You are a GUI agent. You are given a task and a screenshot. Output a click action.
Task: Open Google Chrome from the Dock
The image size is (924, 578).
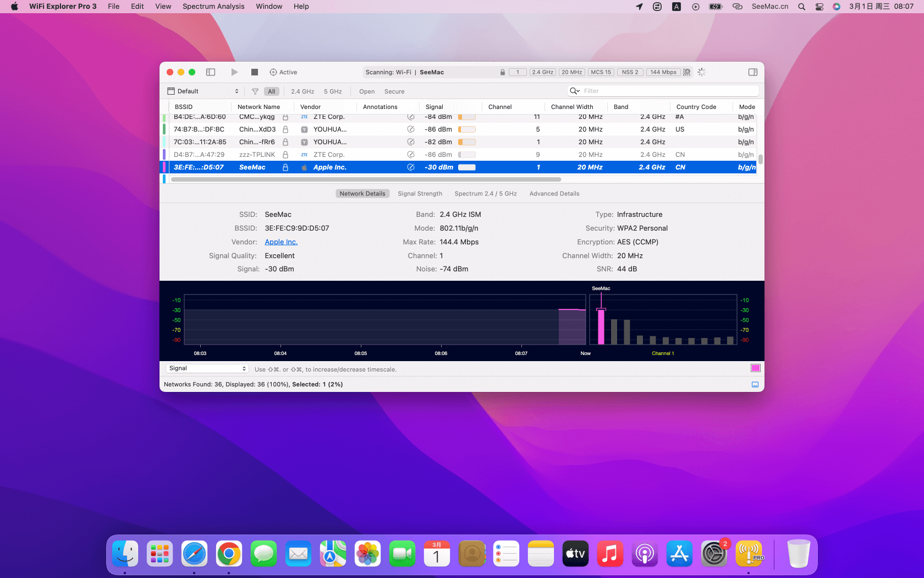(x=229, y=554)
